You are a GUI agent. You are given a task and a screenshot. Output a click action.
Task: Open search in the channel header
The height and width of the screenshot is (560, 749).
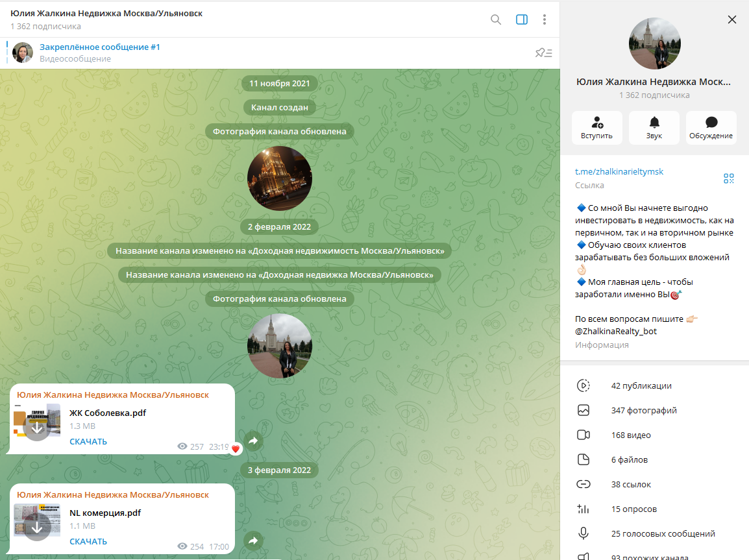[496, 19]
